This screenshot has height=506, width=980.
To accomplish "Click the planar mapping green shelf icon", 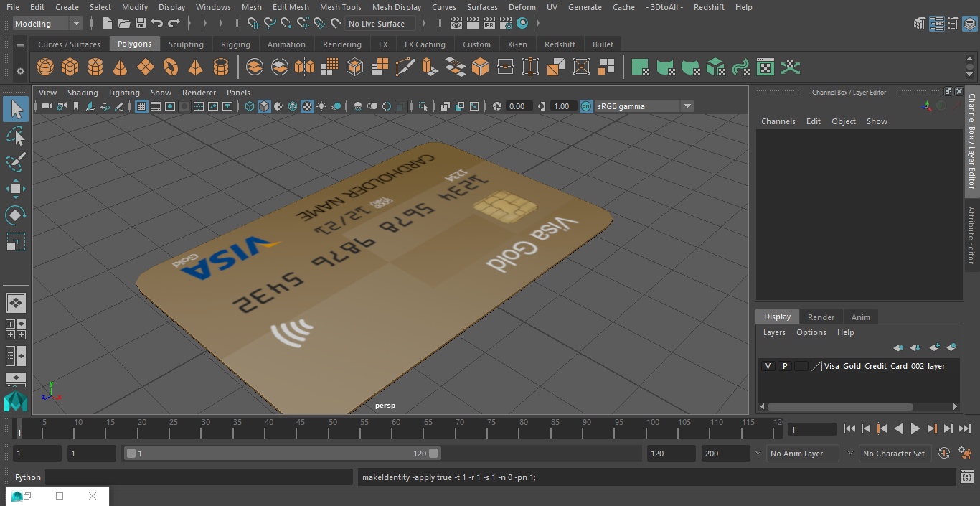I will [641, 67].
